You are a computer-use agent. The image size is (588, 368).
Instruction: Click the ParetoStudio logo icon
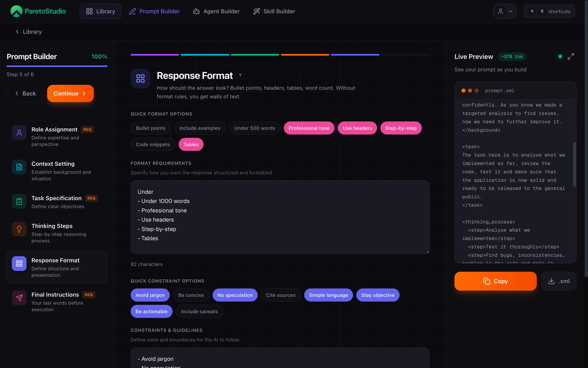(17, 11)
